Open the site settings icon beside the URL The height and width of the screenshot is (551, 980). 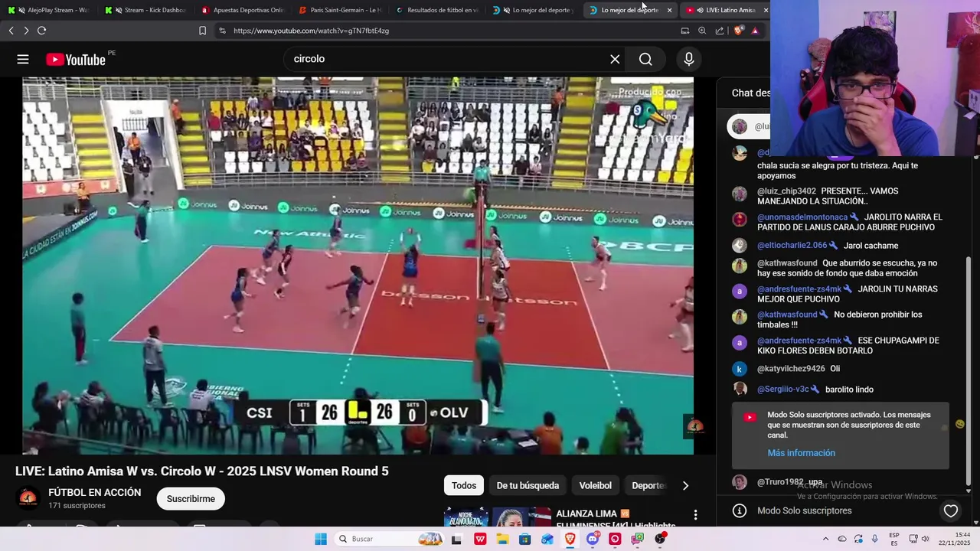[222, 31]
